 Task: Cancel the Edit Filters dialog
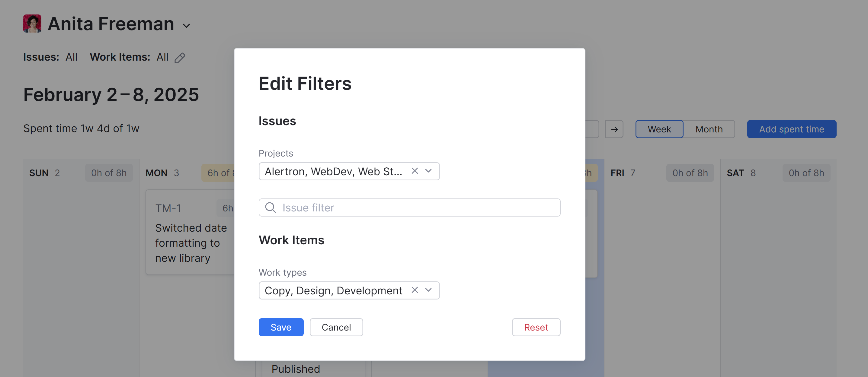pyautogui.click(x=336, y=327)
